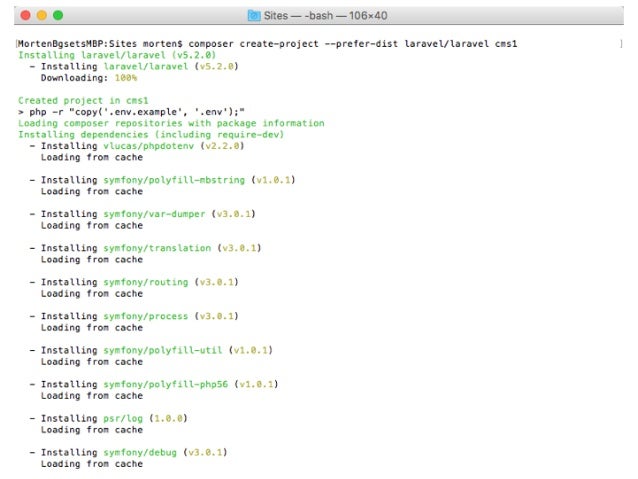This screenshot has height=479, width=638.
Task: Click "Created project in cms1" line
Action: pyautogui.click(x=83, y=101)
